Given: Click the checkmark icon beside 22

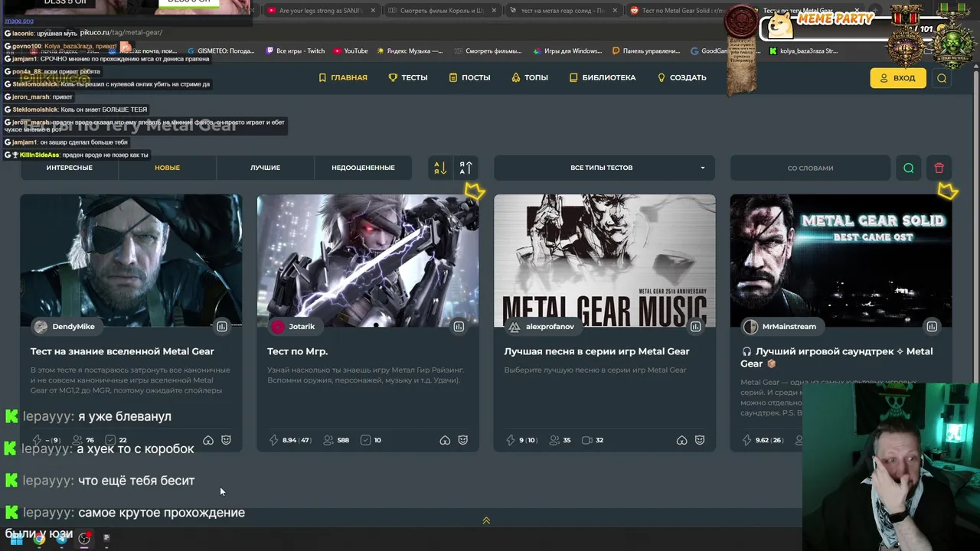Looking at the screenshot, I should tap(110, 440).
